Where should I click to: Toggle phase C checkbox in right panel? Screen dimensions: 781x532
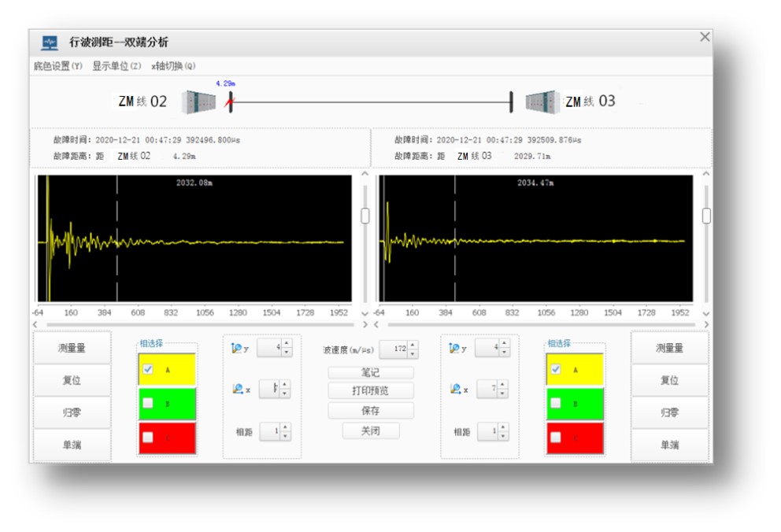555,437
